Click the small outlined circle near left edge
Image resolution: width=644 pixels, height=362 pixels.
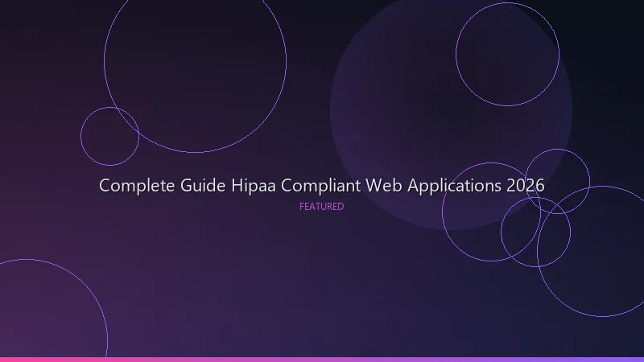(109, 137)
